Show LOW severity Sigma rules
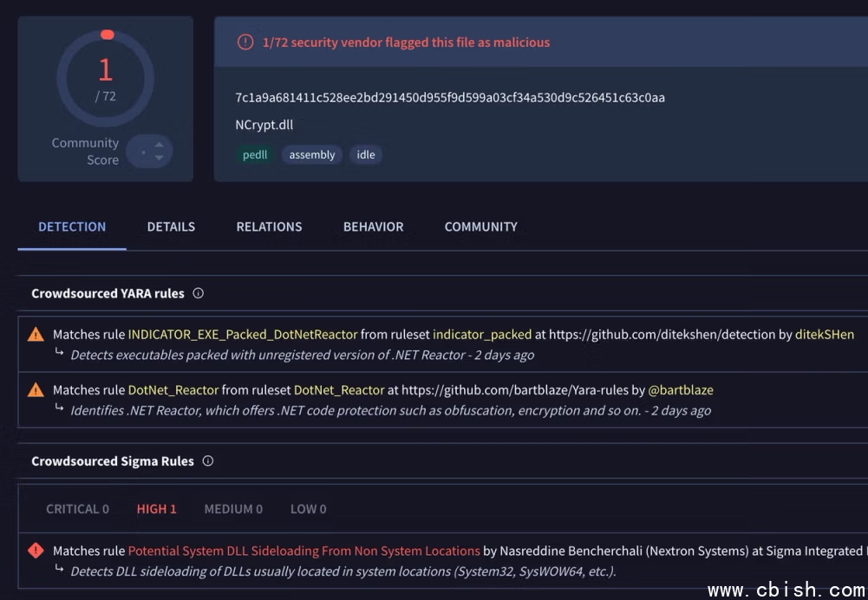This screenshot has width=868, height=600. [308, 509]
